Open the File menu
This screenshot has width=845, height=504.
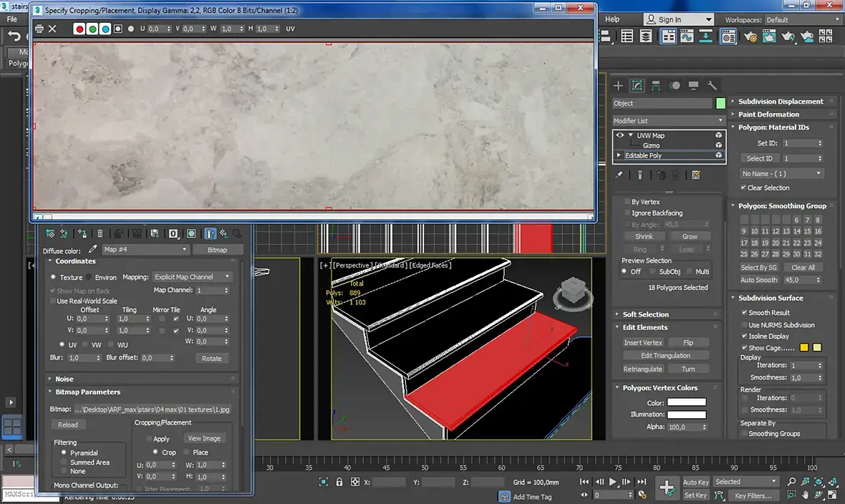pos(12,19)
